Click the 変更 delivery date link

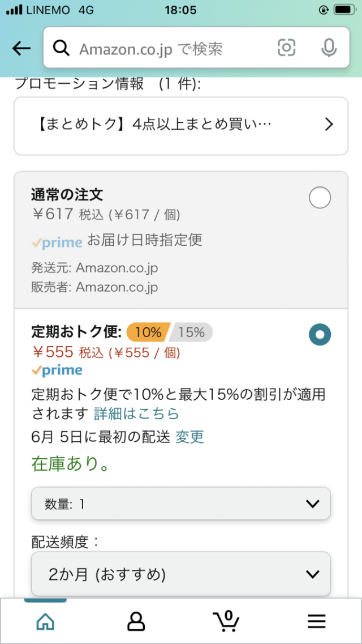point(189,437)
